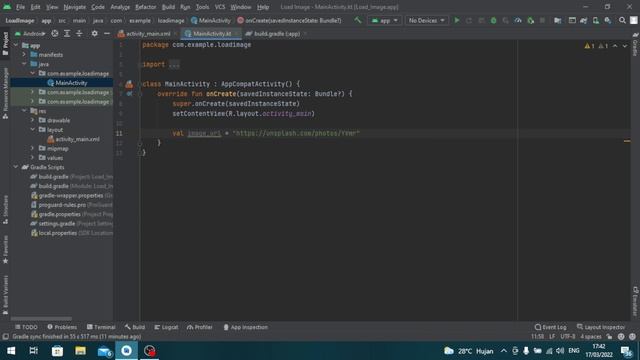This screenshot has width=640, height=360.
Task: Open File Explorer from taskbar
Action: [80, 351]
